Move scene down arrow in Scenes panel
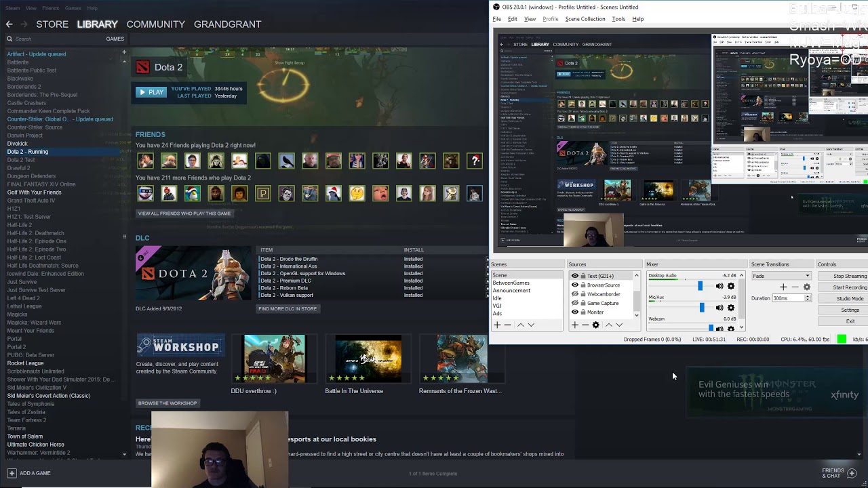Viewport: 868px width, 488px height. click(531, 325)
